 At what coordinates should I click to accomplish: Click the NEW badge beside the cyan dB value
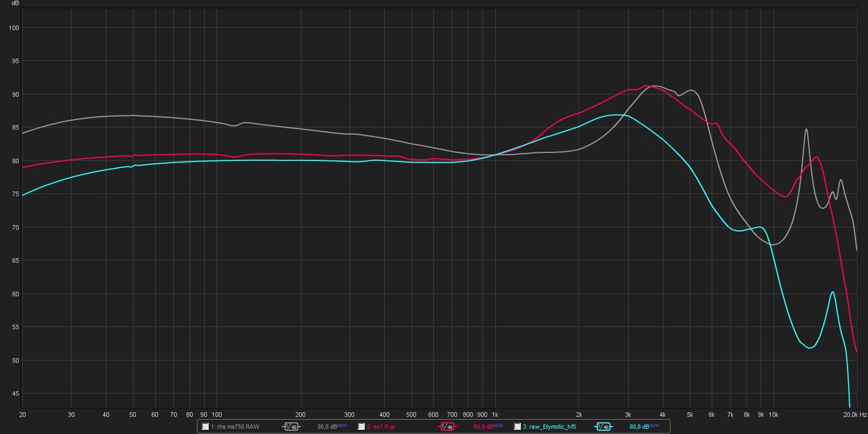tap(654, 426)
